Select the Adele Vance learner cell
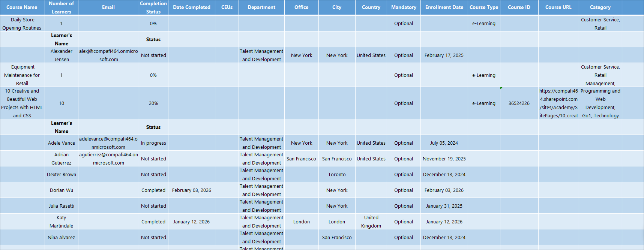 click(62, 143)
